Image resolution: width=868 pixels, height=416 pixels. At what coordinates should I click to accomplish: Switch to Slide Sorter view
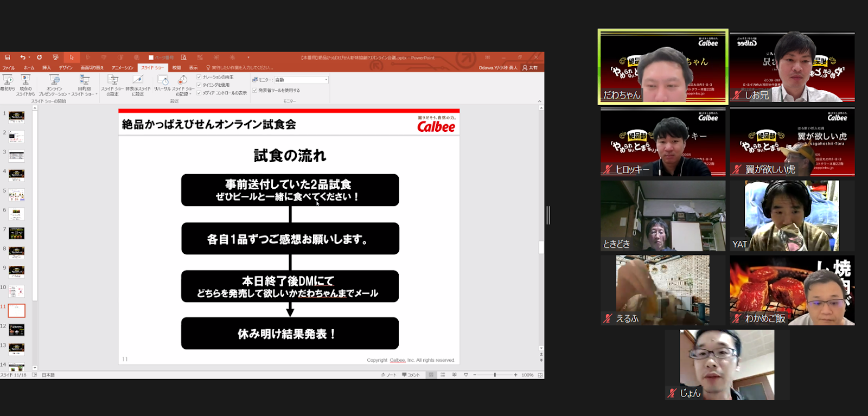[x=443, y=375]
